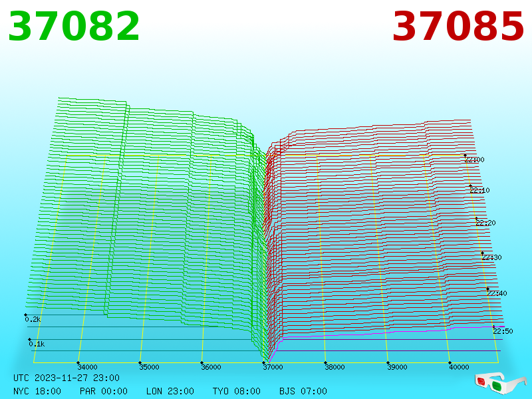Click the 22:00 time axis marker

(474, 160)
